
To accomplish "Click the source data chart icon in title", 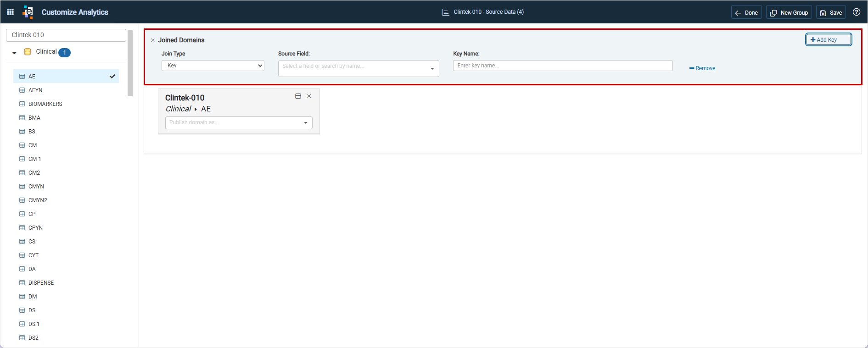I will coord(445,12).
